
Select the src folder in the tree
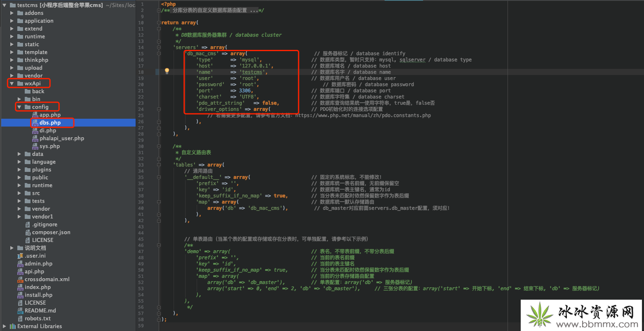point(36,193)
